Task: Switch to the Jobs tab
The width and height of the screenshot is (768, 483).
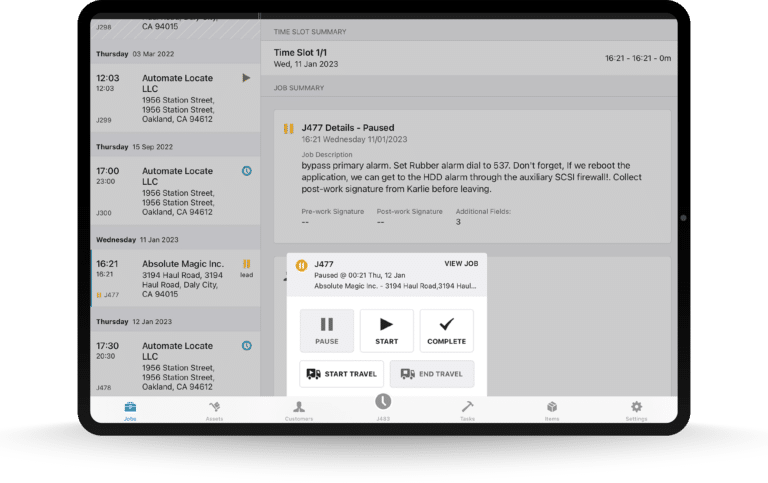Action: pyautogui.click(x=130, y=410)
